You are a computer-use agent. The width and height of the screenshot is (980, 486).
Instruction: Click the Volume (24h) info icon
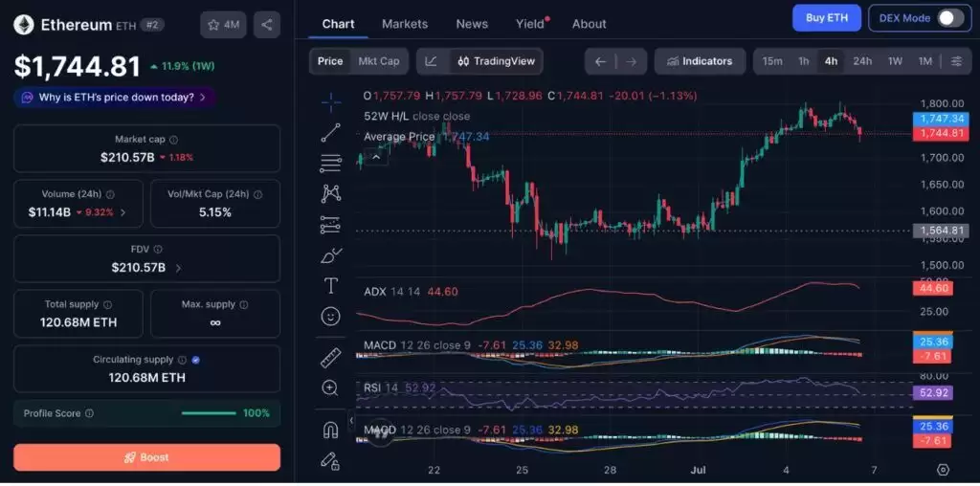tap(111, 195)
